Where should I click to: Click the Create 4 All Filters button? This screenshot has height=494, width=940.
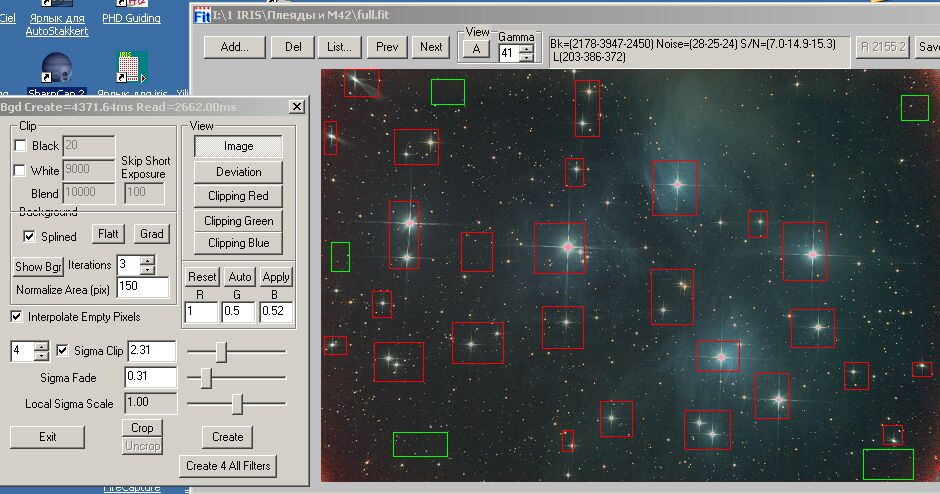[227, 466]
